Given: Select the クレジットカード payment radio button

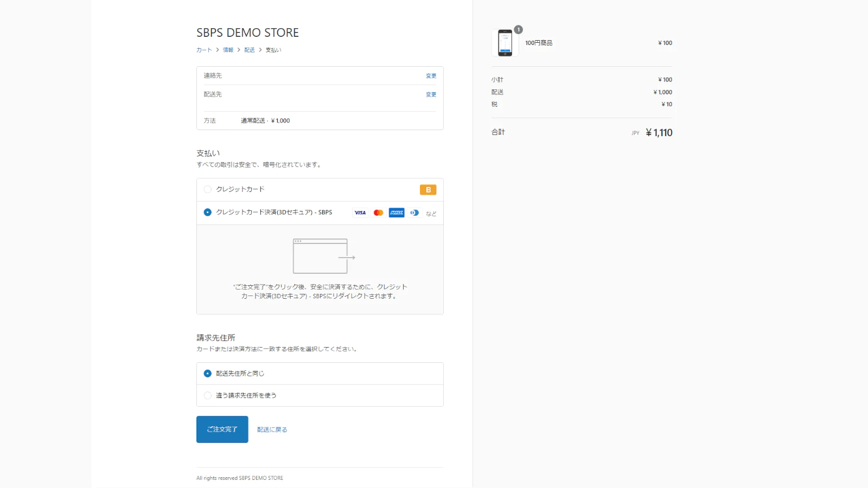Looking at the screenshot, I should pos(207,189).
